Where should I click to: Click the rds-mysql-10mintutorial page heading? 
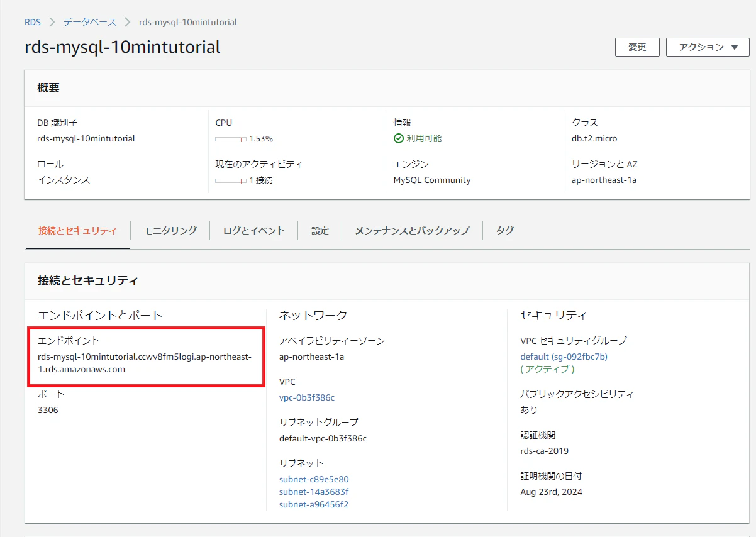123,47
